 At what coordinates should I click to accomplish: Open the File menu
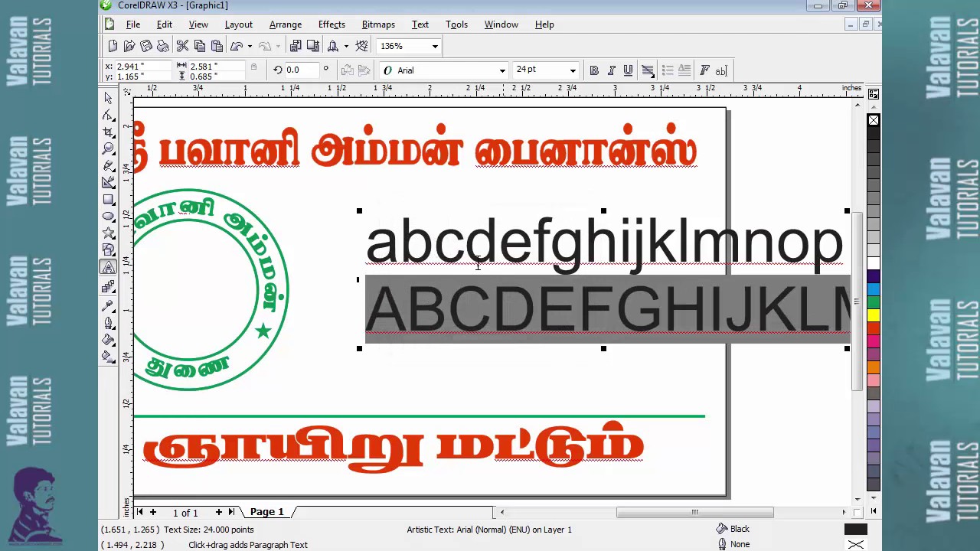pos(132,24)
